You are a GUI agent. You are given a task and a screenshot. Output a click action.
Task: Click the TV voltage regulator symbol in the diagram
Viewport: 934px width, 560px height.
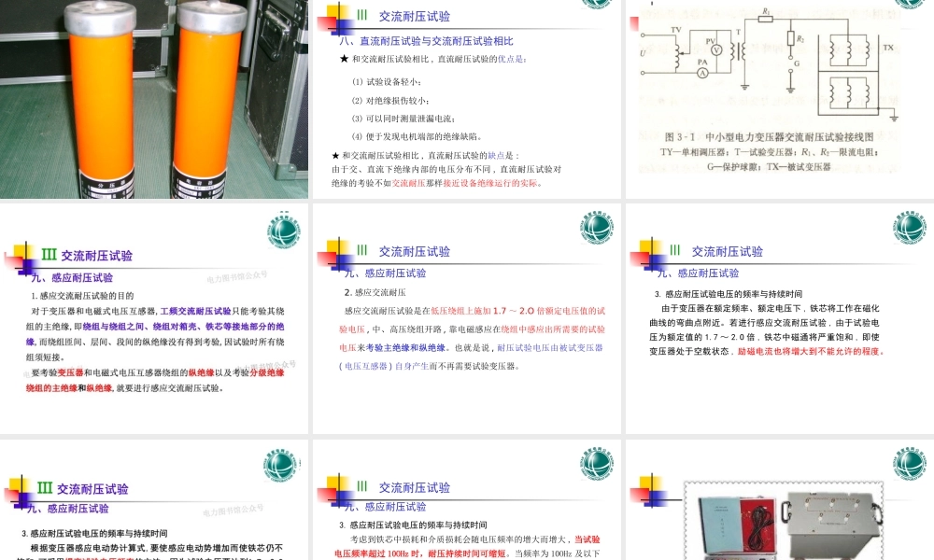(x=675, y=53)
